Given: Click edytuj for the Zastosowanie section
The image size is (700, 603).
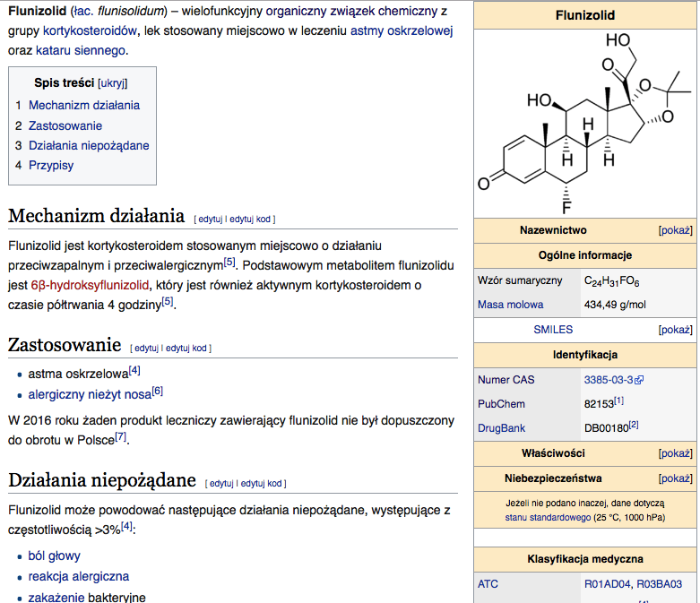Looking at the screenshot, I should (146, 349).
